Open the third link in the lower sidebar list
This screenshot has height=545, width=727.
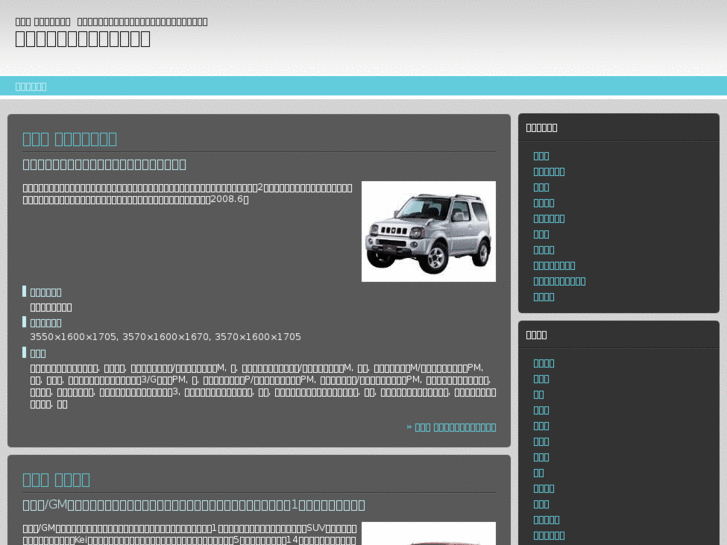pyautogui.click(x=538, y=395)
